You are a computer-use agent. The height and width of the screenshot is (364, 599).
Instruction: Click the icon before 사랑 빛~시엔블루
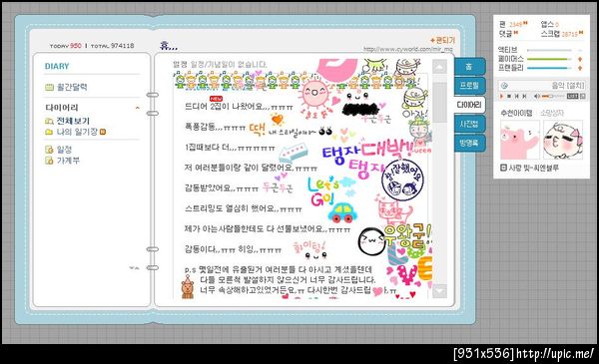point(503,168)
